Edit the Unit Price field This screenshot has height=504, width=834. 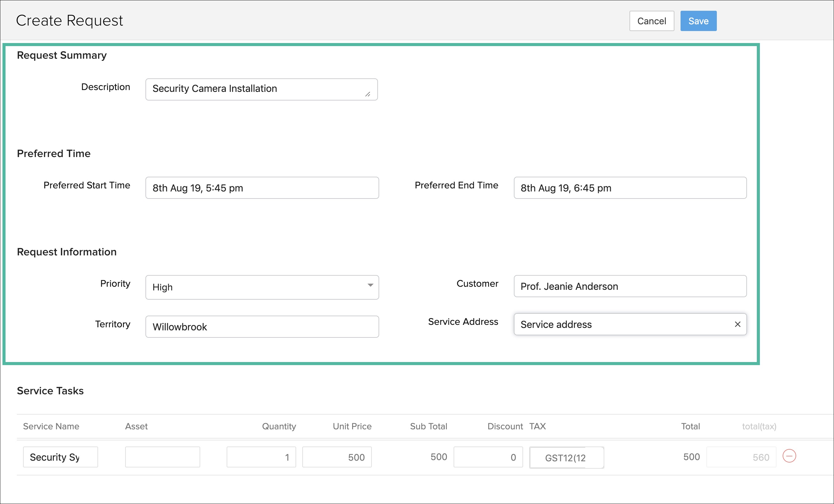(x=336, y=457)
